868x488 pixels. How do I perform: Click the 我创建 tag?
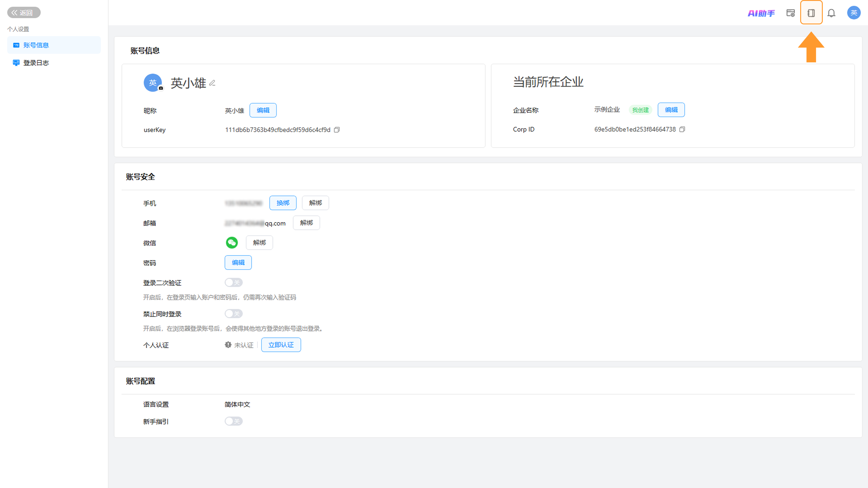pyautogui.click(x=640, y=110)
